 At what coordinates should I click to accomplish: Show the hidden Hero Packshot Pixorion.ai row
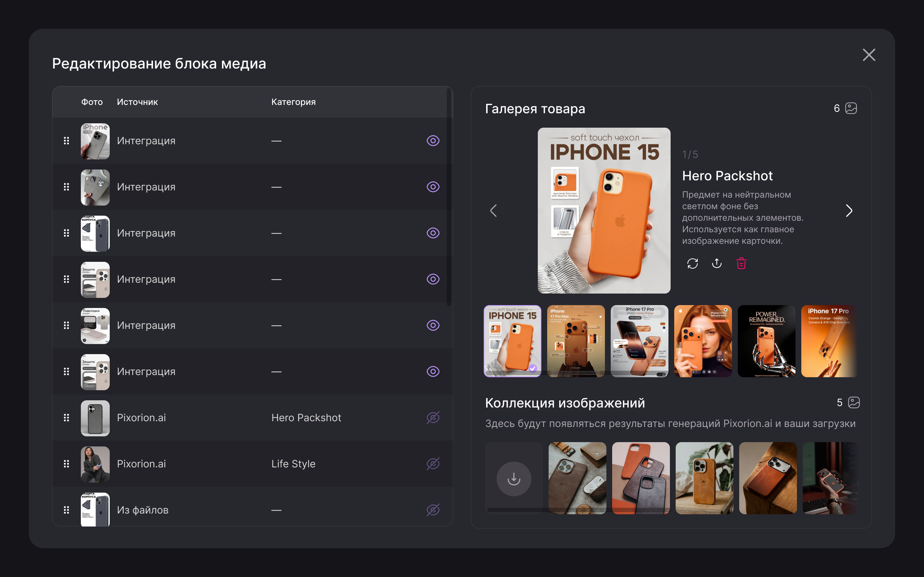point(433,418)
